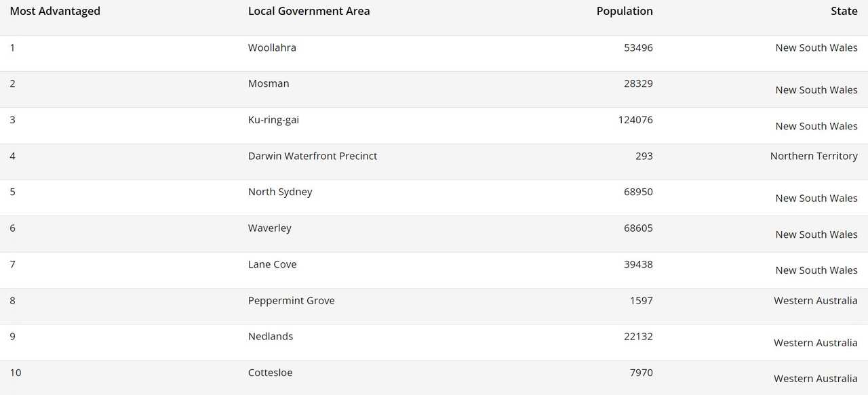Image resolution: width=868 pixels, height=395 pixels.
Task: Click the population value 124076
Action: 638,120
